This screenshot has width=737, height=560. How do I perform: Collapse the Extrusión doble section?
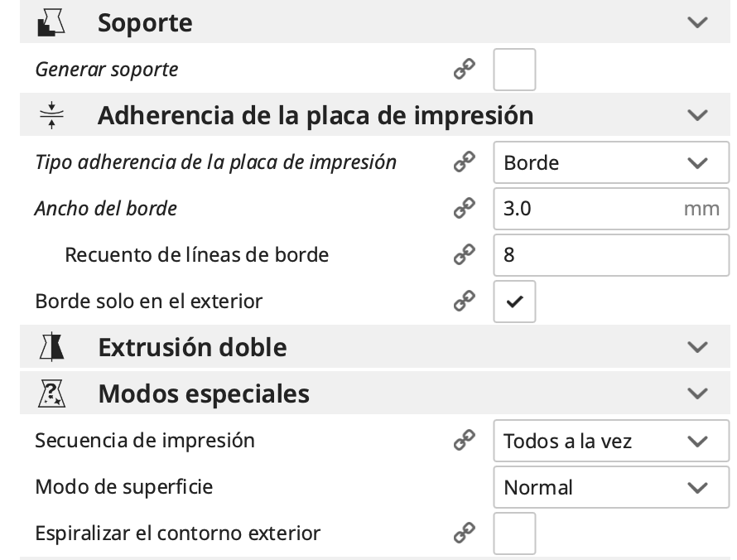pos(698,347)
